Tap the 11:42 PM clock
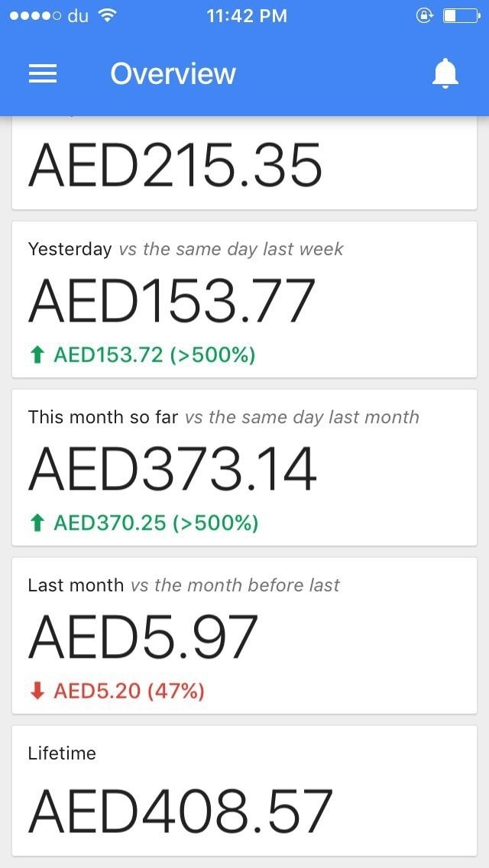489x868 pixels. (x=247, y=15)
